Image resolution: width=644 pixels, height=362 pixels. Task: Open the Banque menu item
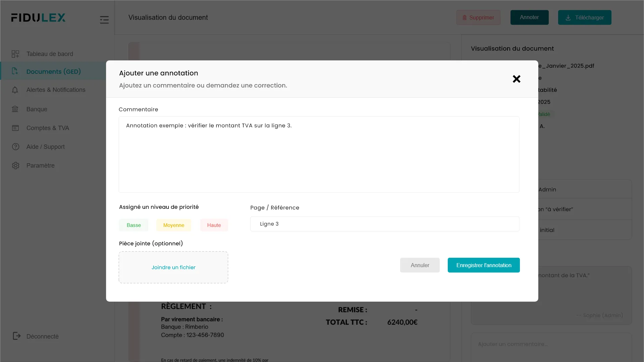click(37, 109)
